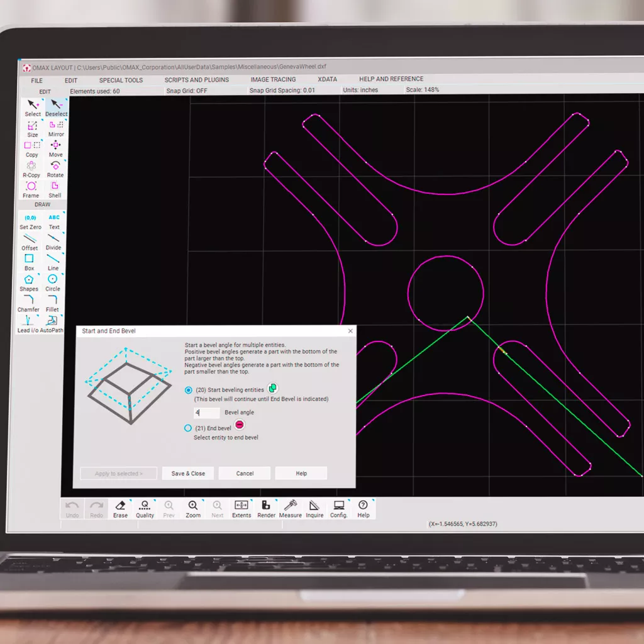Open the Lead i/o tool
The height and width of the screenshot is (644, 644).
point(29,323)
